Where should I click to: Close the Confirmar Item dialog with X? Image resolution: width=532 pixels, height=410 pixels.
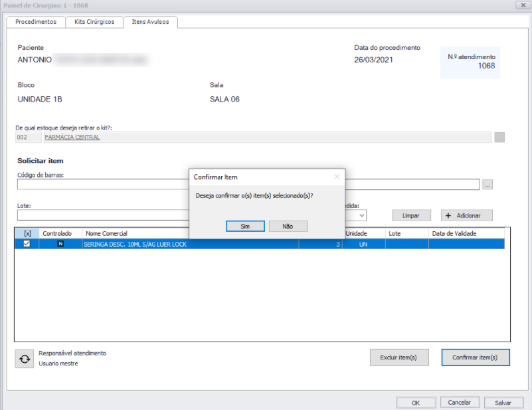(x=337, y=177)
